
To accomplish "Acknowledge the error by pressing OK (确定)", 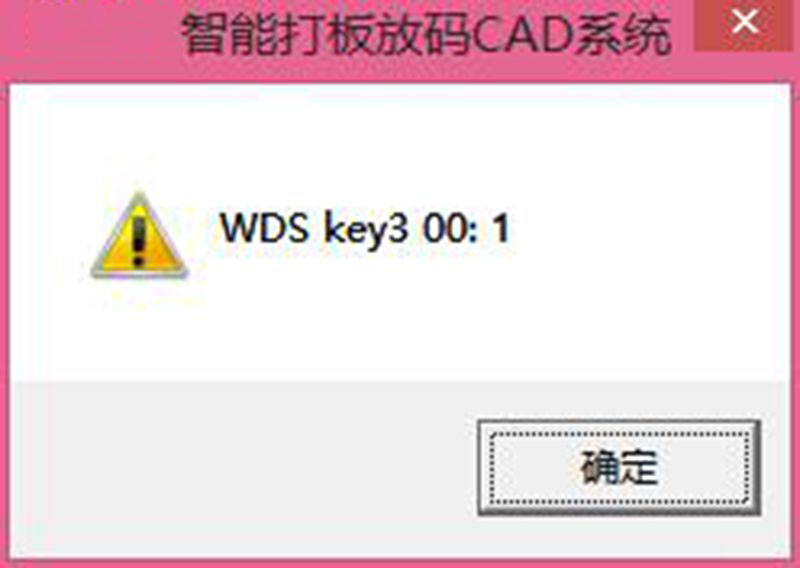I will pyautogui.click(x=619, y=467).
